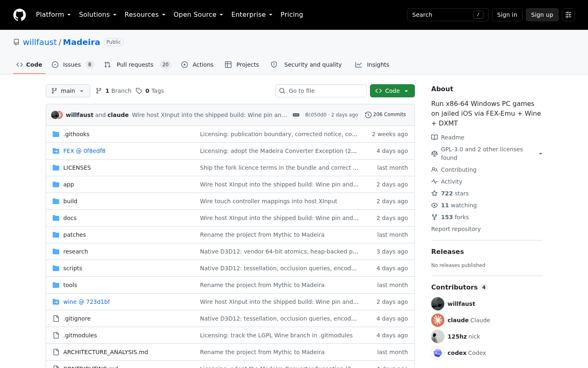Open the Pricing link
This screenshot has width=588, height=368.
click(292, 15)
